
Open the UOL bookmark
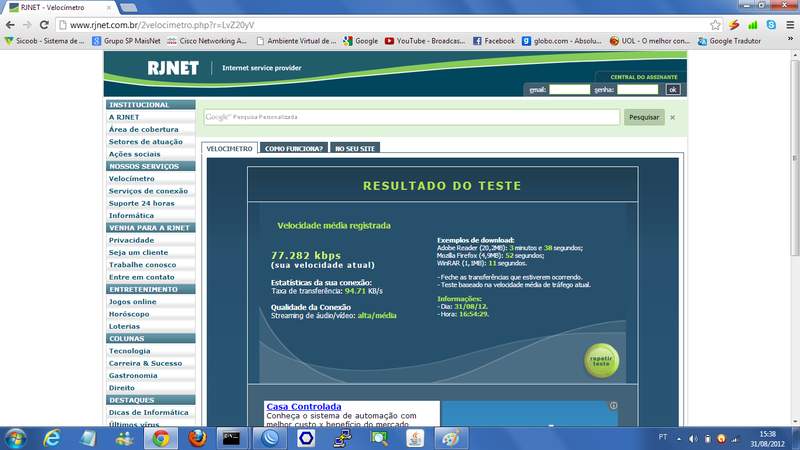coord(649,41)
